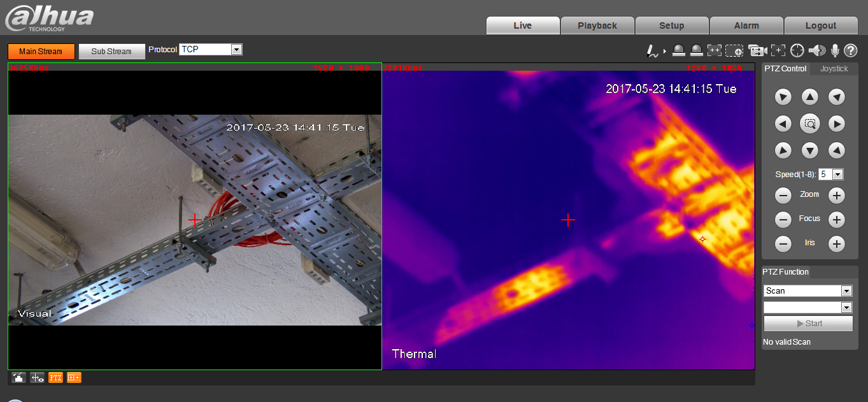The image size is (868, 402).
Task: Click the Iris plus button
Action: point(836,243)
